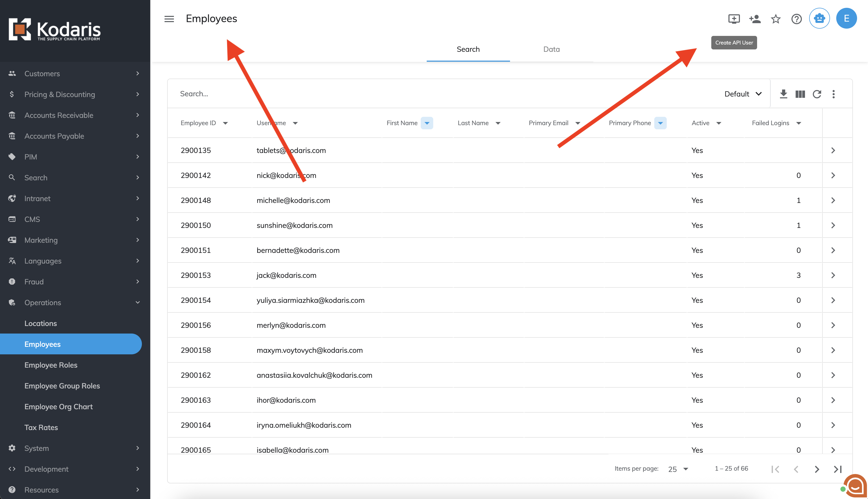The image size is (868, 499).
Task: Click the favorite star icon
Action: [775, 19]
